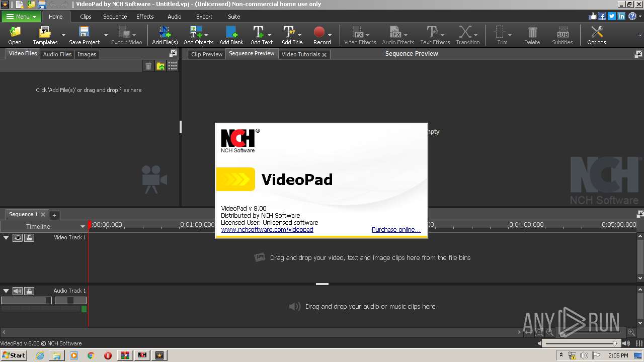The height and width of the screenshot is (362, 644).
Task: Save the project using Save Project
Action: tap(84, 35)
